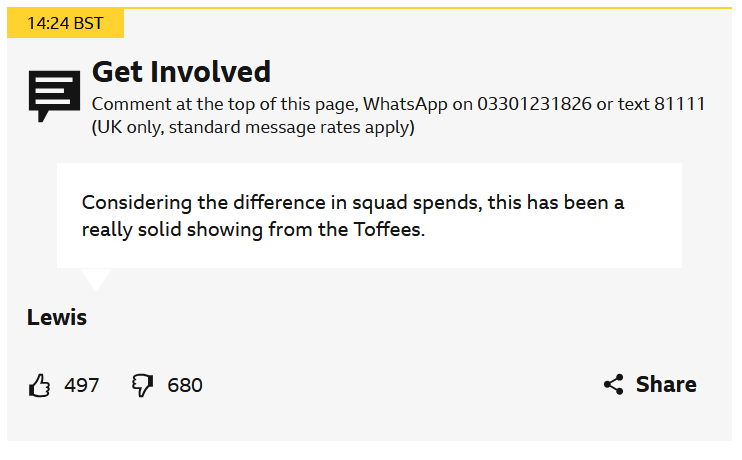Dislike the comment with thumbs down icon
This screenshot has width=742, height=460.
(142, 385)
